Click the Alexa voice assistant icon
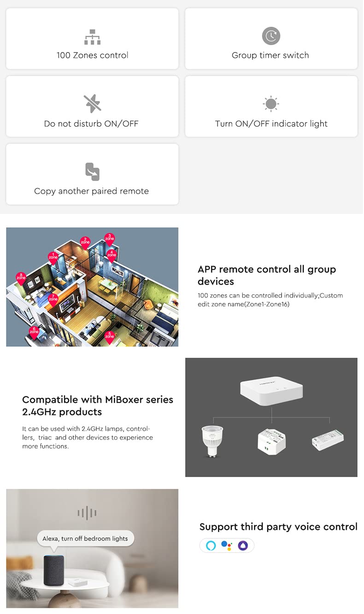364x614 pixels. (211, 546)
